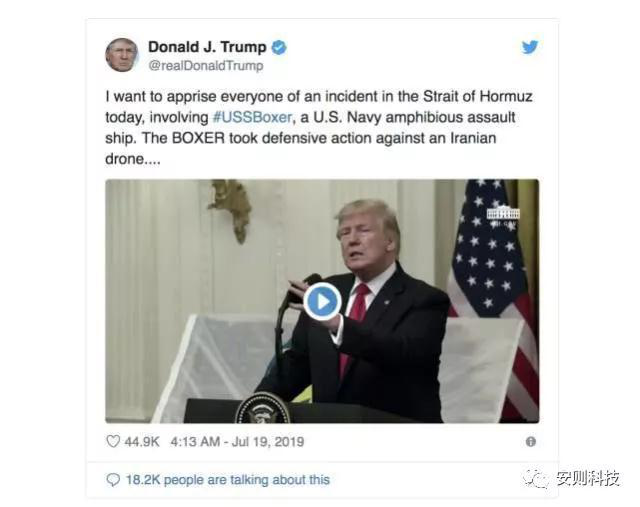Click the 44.9K likes count

pyautogui.click(x=142, y=442)
